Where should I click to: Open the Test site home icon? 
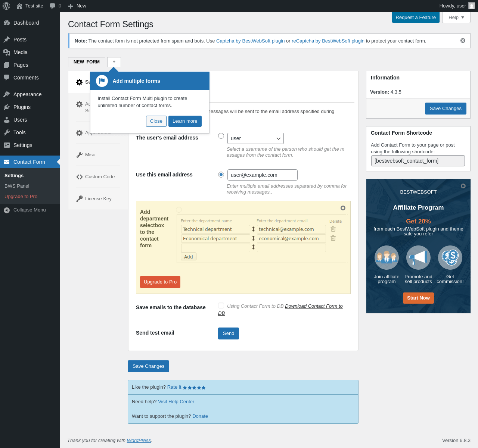(x=19, y=6)
